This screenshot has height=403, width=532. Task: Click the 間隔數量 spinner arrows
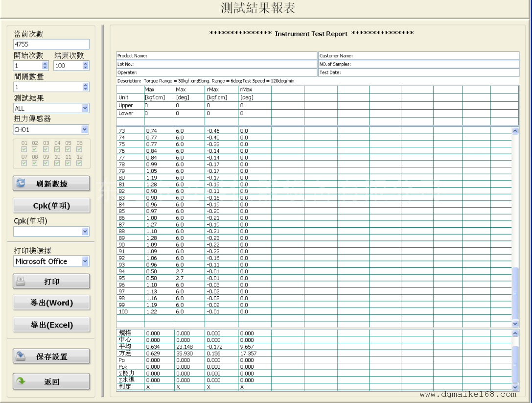[86, 87]
